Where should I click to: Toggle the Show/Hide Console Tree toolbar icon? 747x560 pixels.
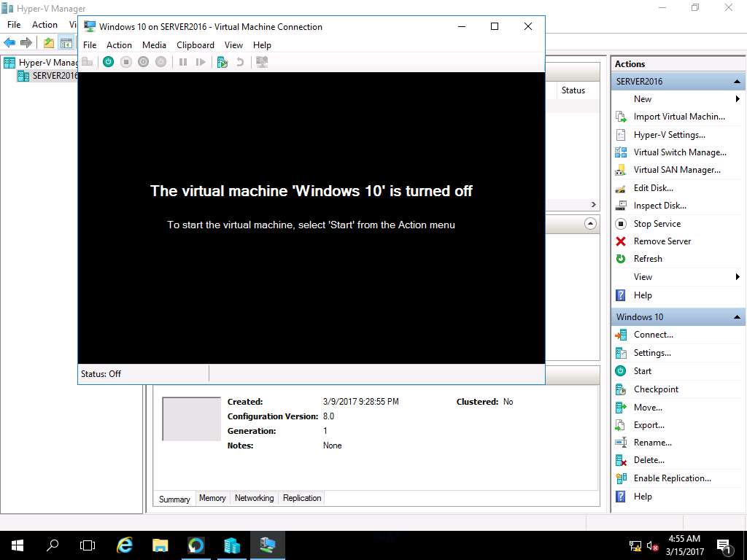coord(66,43)
